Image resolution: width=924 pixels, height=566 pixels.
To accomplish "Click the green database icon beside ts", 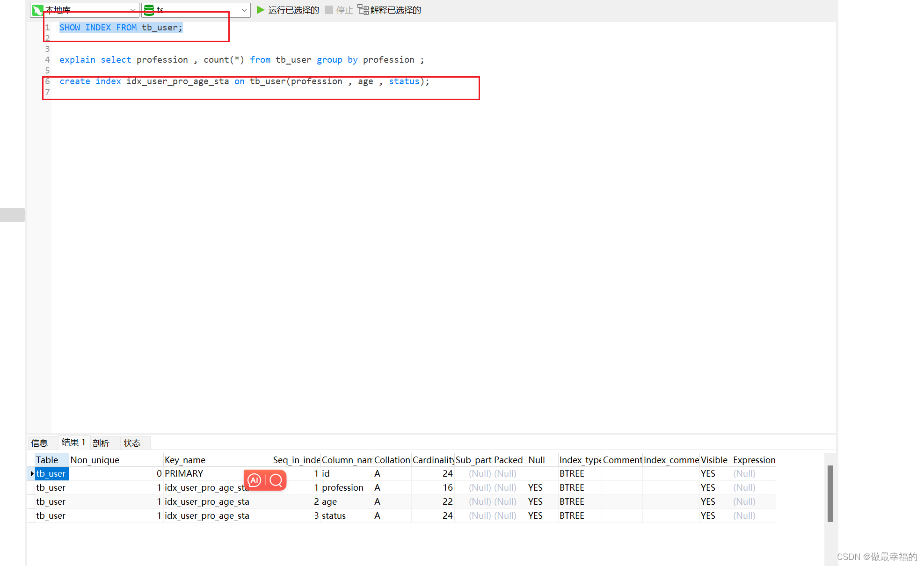I will [x=149, y=10].
